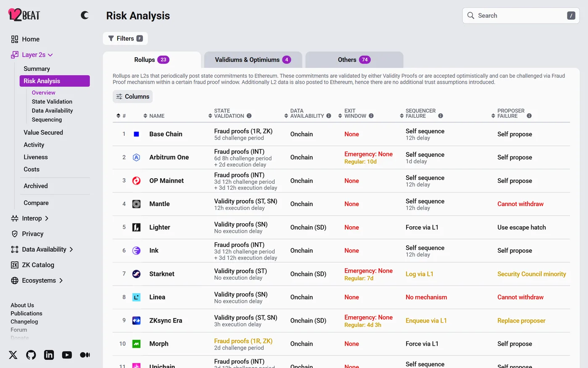Click the L2BEAT logo
Viewport: 588px width, 368px height.
tap(24, 15)
